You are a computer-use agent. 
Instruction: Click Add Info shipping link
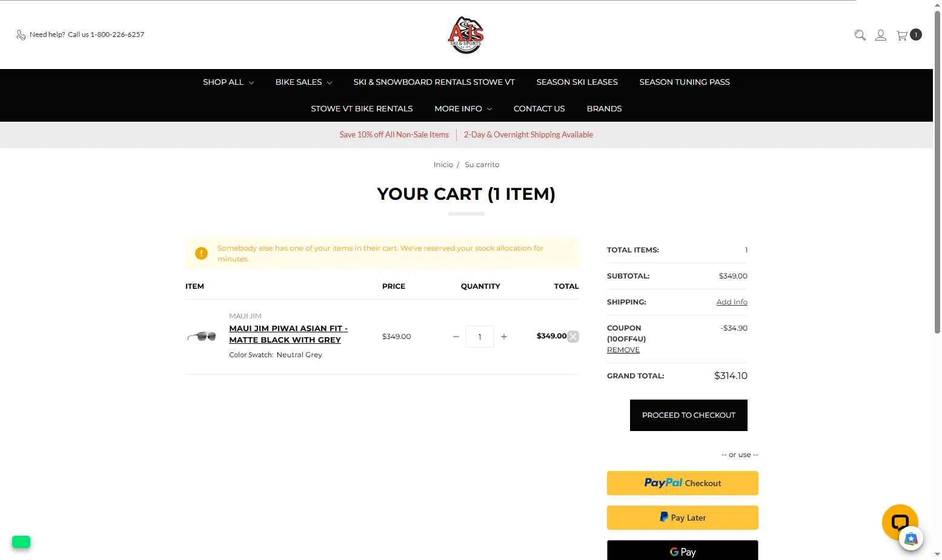pyautogui.click(x=732, y=302)
